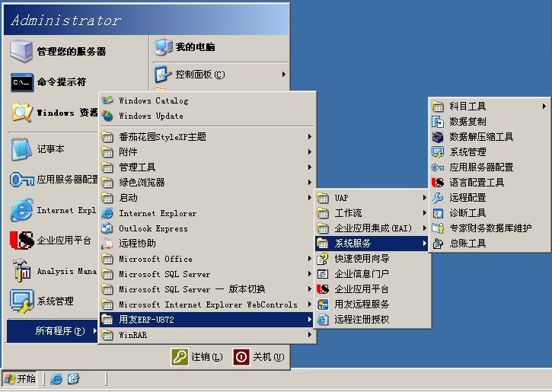Open pinned 企业应用平台 in left column
This screenshot has height=392, width=552.
pyautogui.click(x=53, y=241)
